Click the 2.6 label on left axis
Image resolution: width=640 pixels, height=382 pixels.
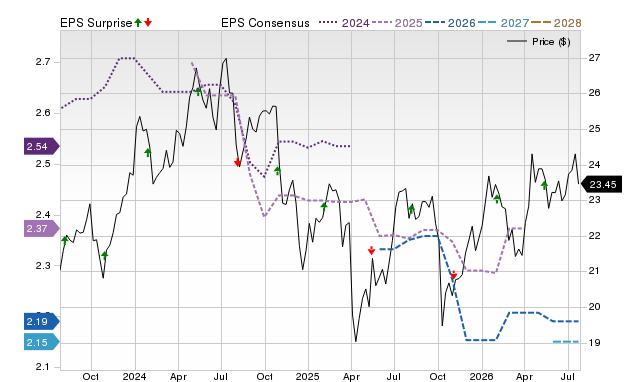point(42,113)
